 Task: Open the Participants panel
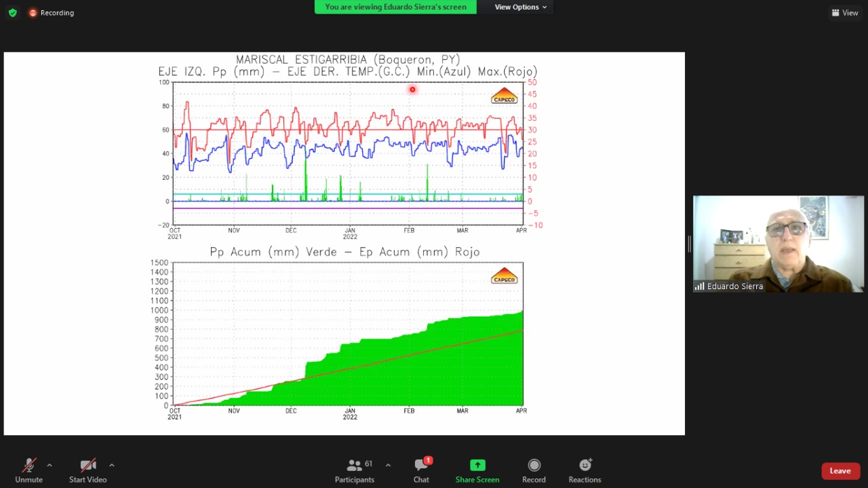pyautogui.click(x=355, y=470)
